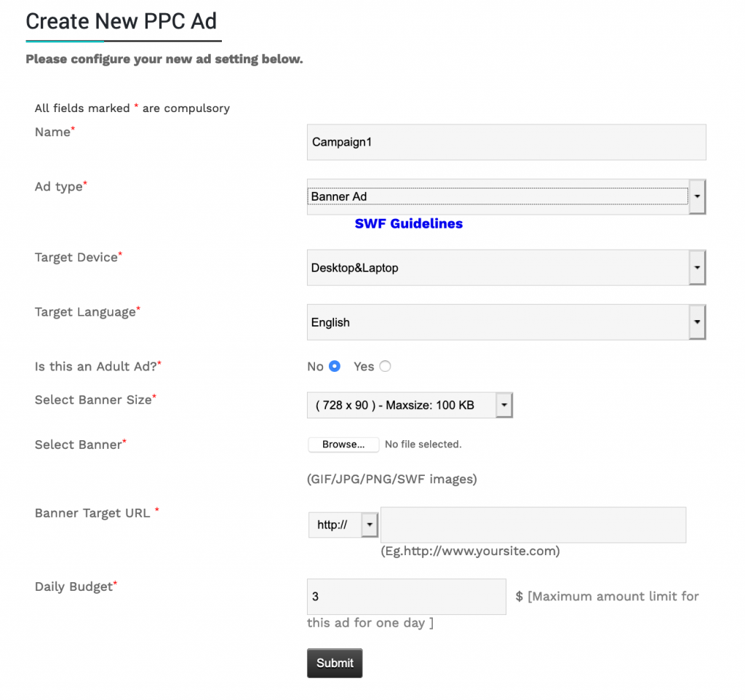Image resolution: width=745 pixels, height=700 pixels.
Task: Click the 'No file selected.' text
Action: point(423,445)
